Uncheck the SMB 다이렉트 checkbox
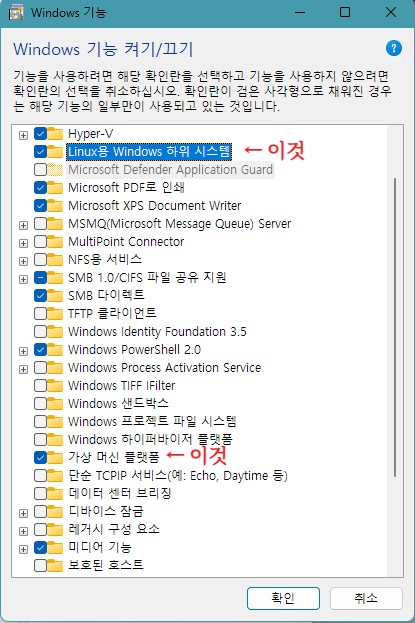This screenshot has width=415, height=623. (41, 295)
